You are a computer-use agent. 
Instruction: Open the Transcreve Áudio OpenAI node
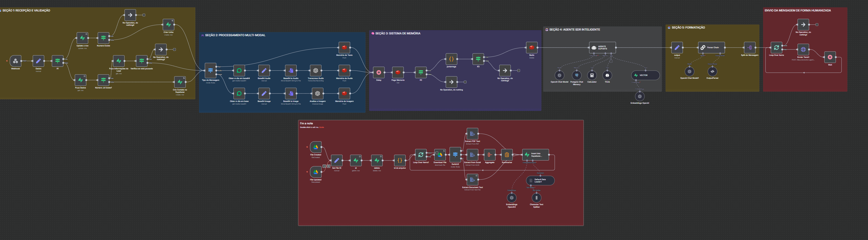click(315, 71)
